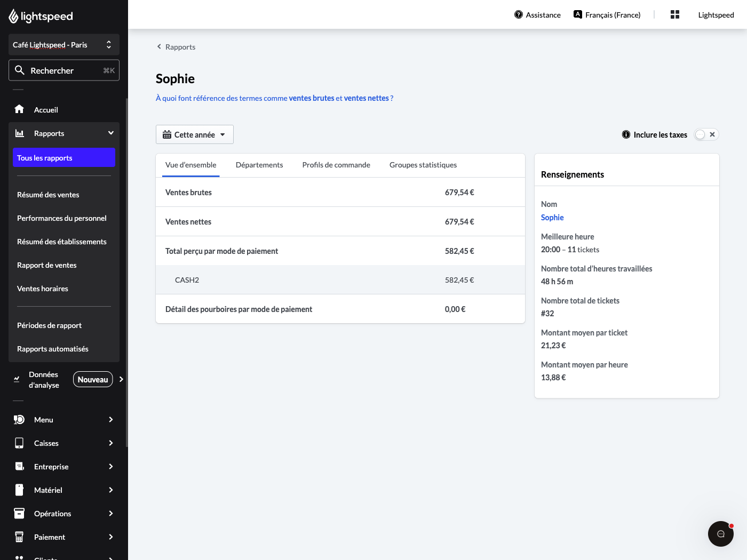Expand the Matériel section chevron
Screen dimensions: 747x560
coord(111,490)
